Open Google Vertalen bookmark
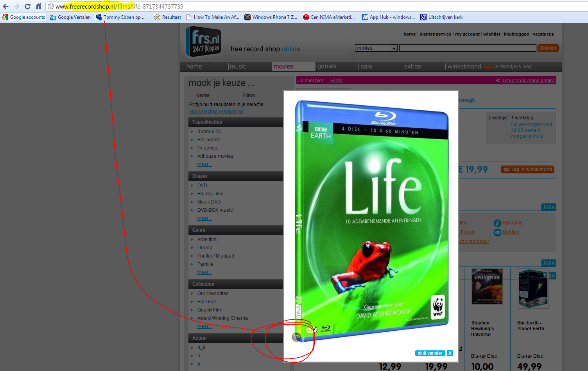Image resolution: width=588 pixels, height=371 pixels. 70,17
